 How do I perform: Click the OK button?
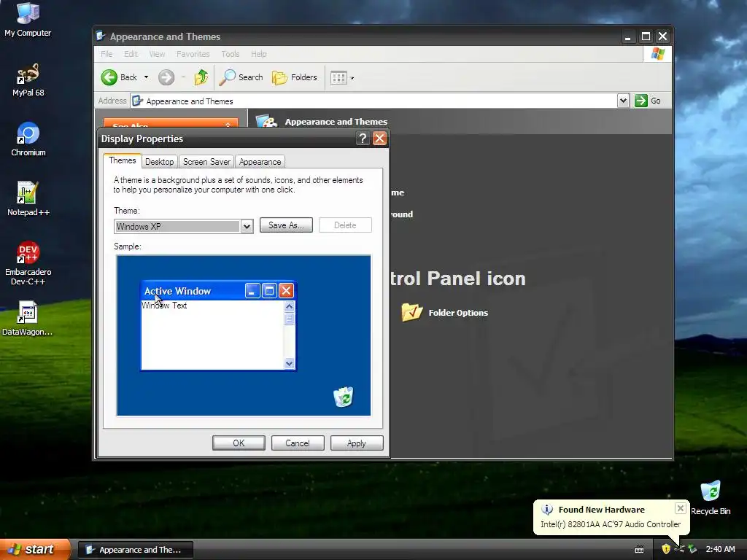[x=239, y=443]
